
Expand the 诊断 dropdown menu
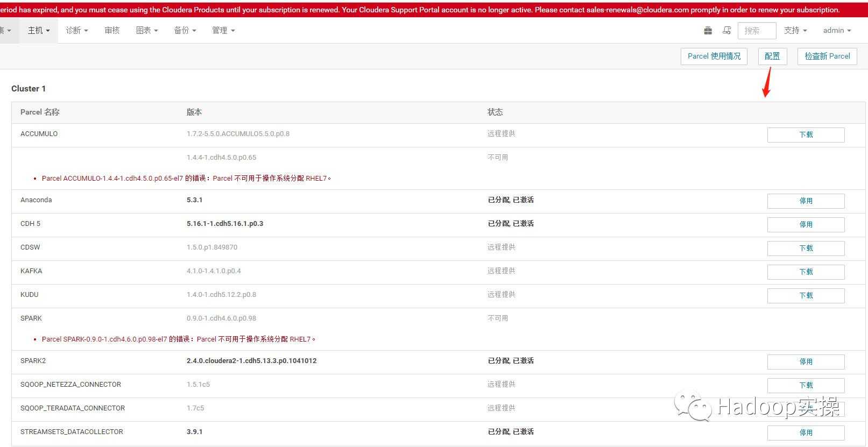coord(77,31)
